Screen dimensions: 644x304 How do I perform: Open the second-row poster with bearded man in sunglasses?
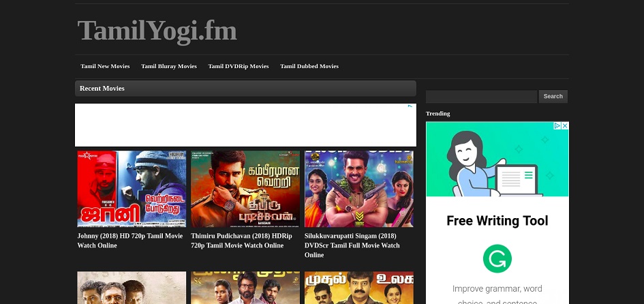(x=245, y=288)
